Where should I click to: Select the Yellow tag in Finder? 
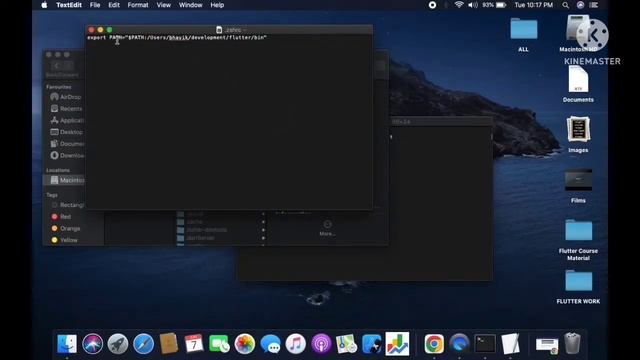coord(64,240)
